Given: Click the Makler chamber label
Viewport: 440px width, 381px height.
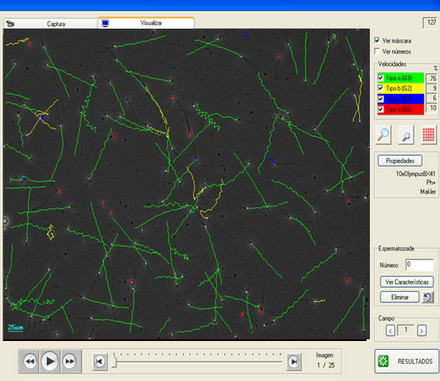Looking at the screenshot, I should pyautogui.click(x=428, y=192).
